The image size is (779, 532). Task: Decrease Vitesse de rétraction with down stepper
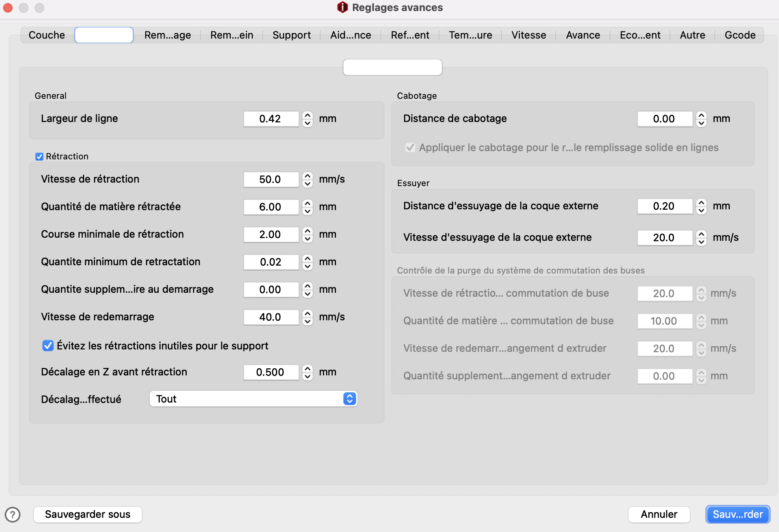click(308, 183)
